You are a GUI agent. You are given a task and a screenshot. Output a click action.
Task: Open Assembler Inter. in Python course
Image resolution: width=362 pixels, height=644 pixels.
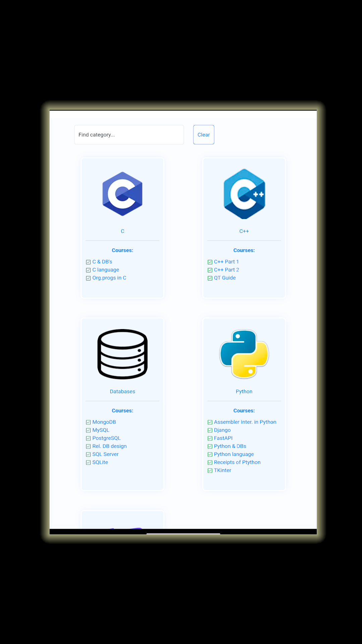(x=245, y=422)
